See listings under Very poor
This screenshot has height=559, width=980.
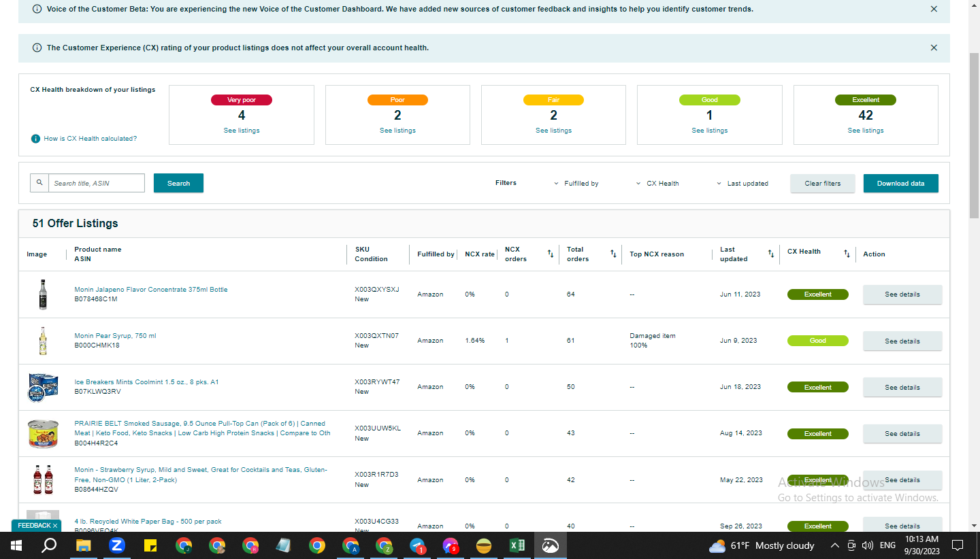[x=242, y=131]
